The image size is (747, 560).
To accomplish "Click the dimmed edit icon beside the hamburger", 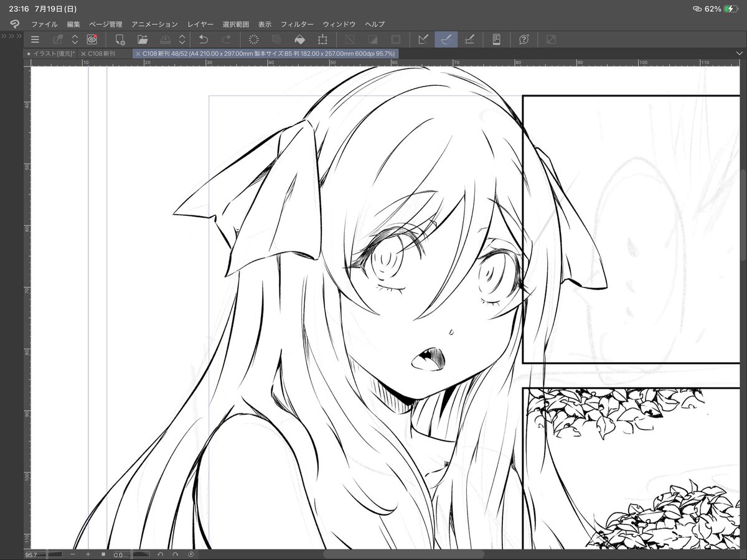I will tap(58, 39).
